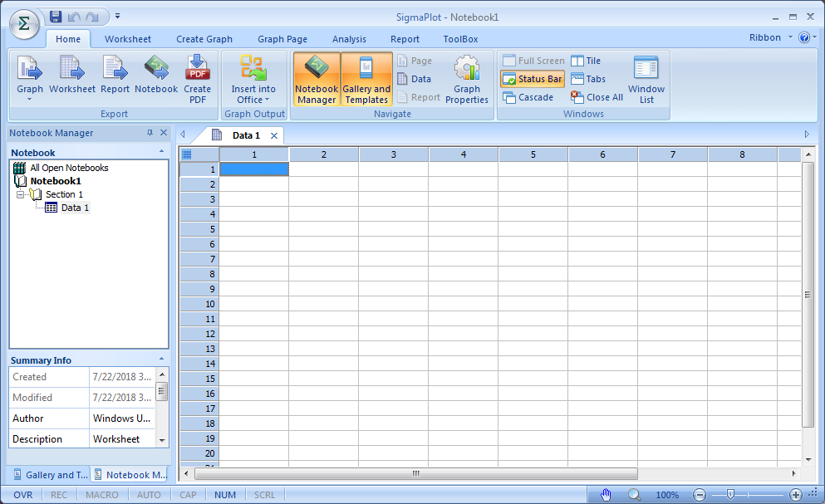Click the Tile windows button
Viewport: 825px width, 504px height.
pyautogui.click(x=586, y=61)
